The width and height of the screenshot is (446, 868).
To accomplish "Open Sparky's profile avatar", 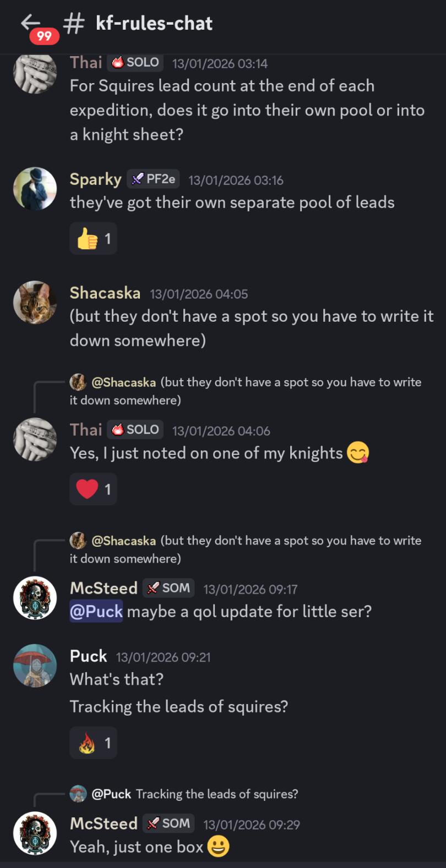I will 35,189.
